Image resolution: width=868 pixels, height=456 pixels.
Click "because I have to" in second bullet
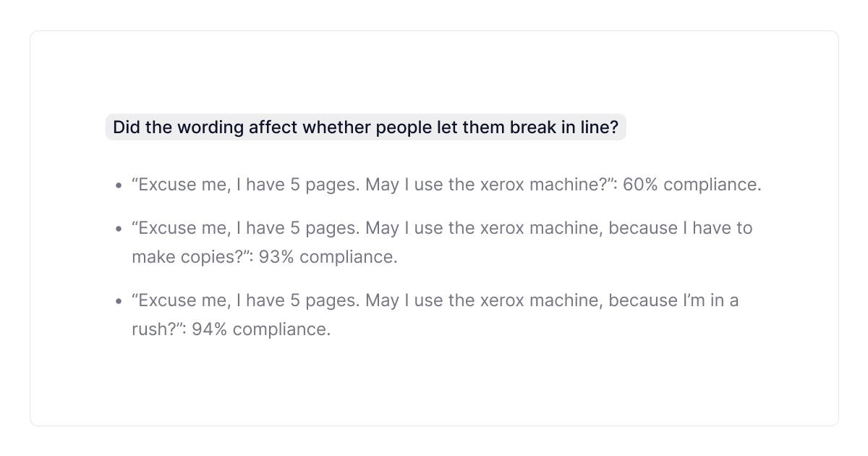680,228
